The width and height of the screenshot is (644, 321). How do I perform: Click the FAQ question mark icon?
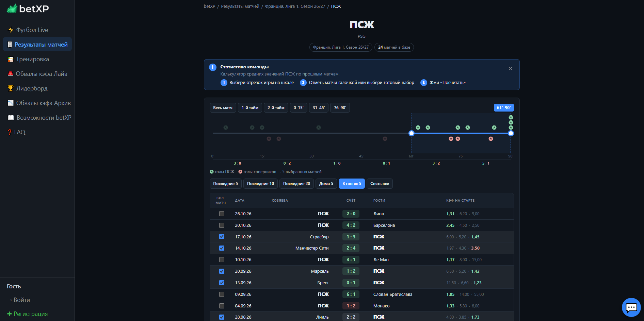pyautogui.click(x=10, y=132)
